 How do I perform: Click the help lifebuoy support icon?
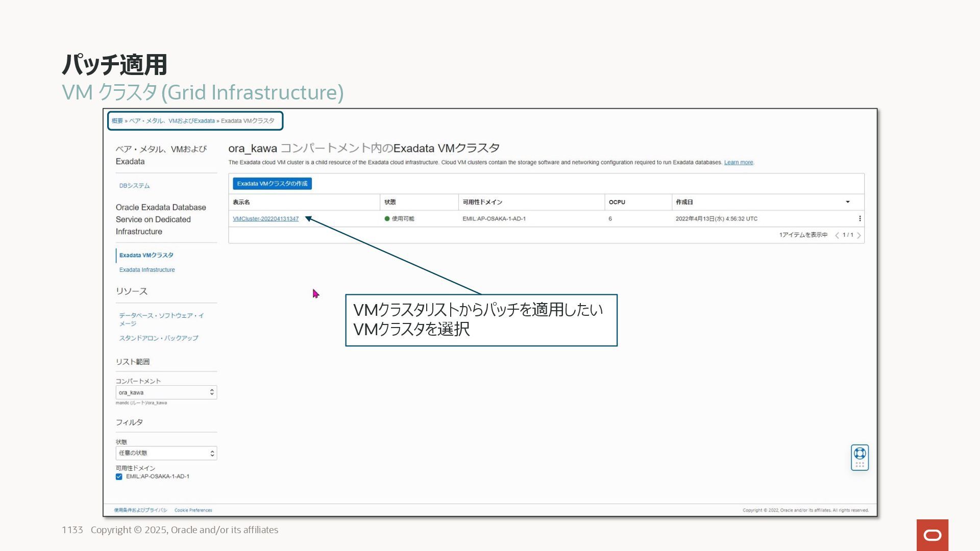860,453
